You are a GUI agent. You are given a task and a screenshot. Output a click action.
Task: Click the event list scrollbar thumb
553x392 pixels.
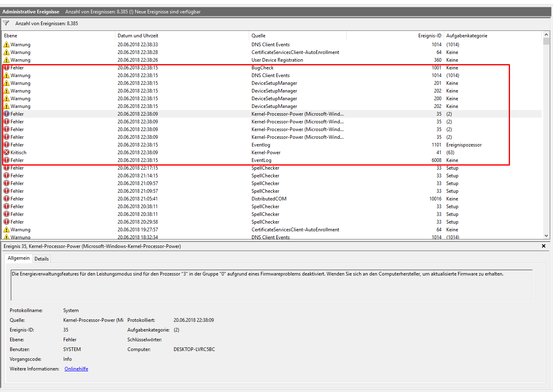[546, 41]
